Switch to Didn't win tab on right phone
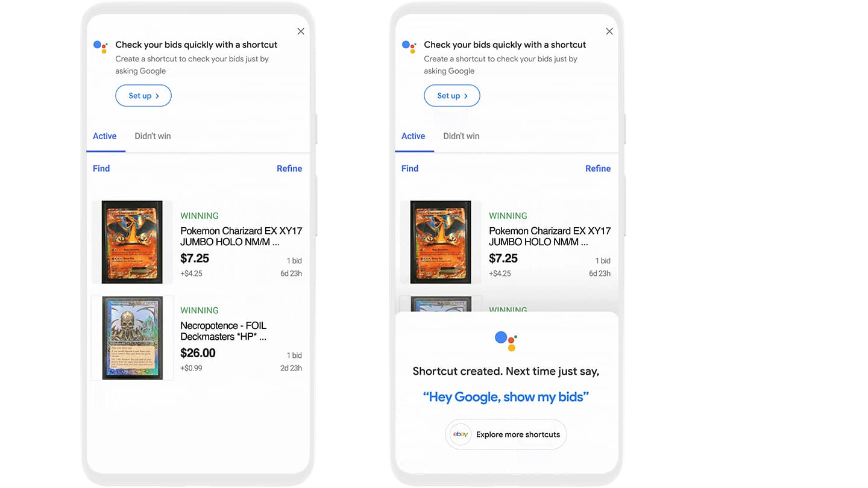 pyautogui.click(x=461, y=136)
